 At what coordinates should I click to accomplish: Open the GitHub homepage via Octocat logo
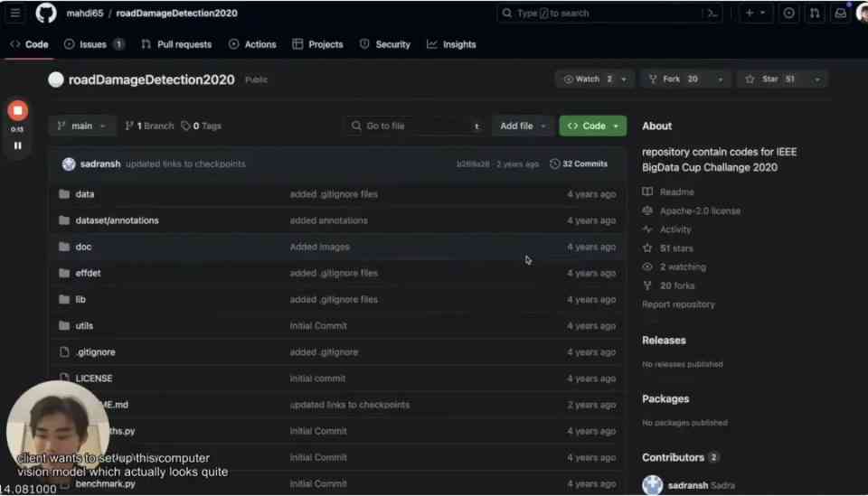[46, 13]
